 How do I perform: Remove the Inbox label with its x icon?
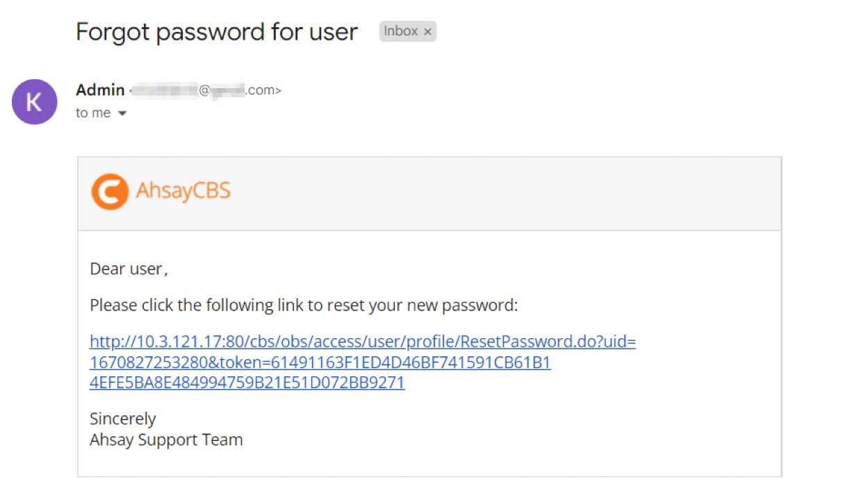pos(427,31)
